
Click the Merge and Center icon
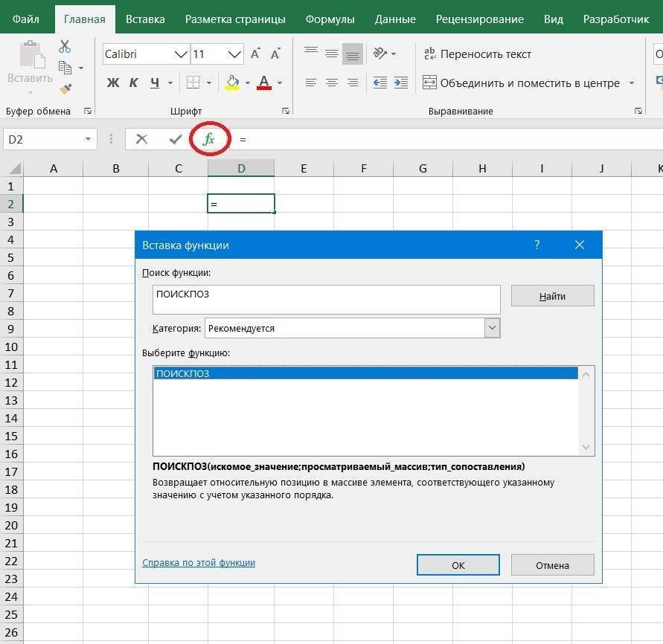pyautogui.click(x=429, y=83)
